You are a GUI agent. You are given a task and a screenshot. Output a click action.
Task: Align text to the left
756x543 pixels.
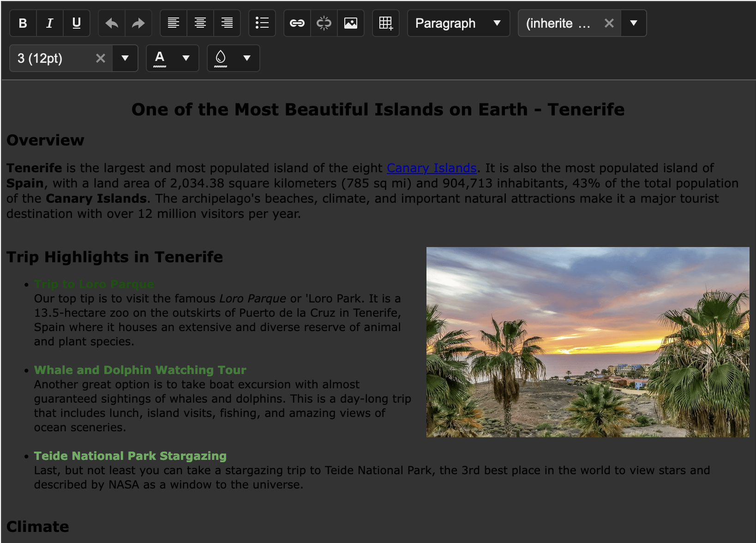174,23
